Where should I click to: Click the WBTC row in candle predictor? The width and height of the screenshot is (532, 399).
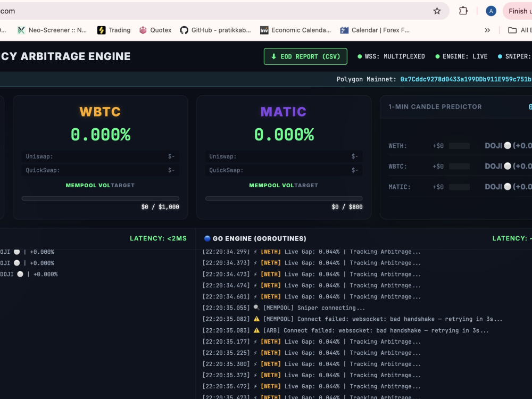[x=460, y=166]
